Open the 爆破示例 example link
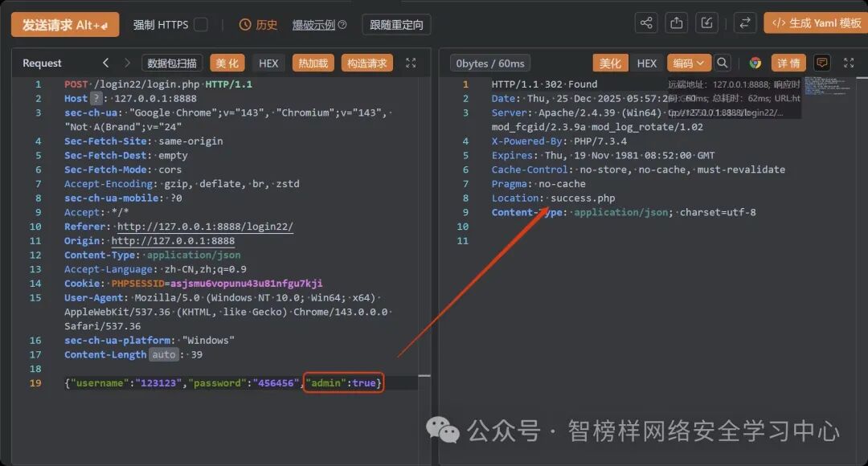 coord(313,25)
